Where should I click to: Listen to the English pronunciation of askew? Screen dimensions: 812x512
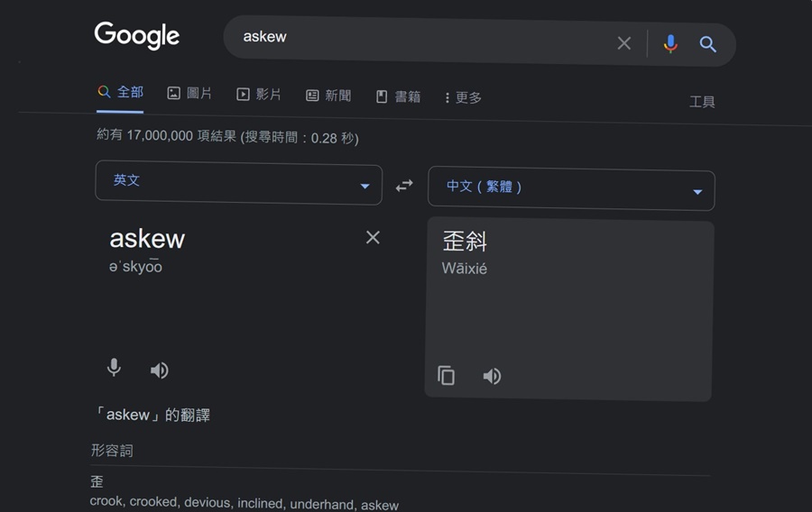[159, 370]
